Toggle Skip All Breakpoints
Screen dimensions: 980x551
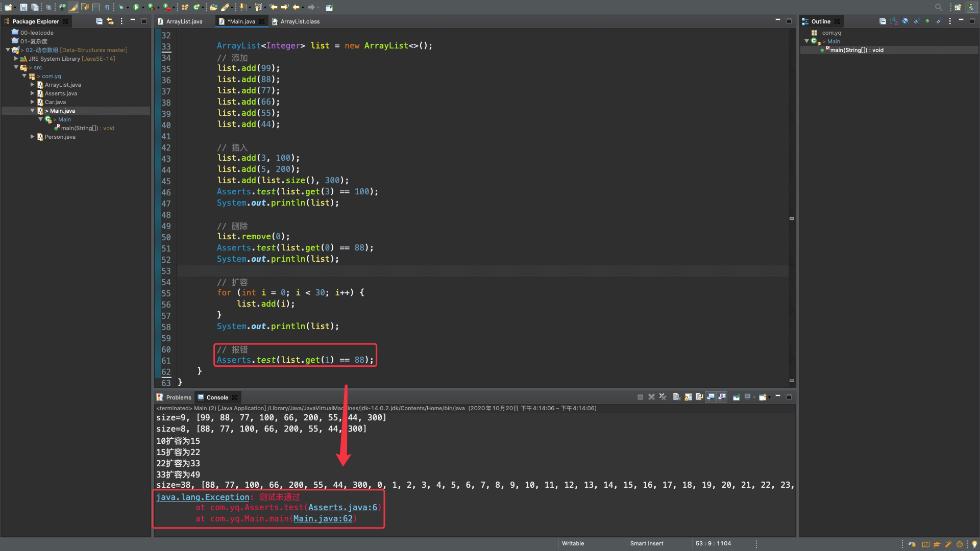(x=48, y=7)
